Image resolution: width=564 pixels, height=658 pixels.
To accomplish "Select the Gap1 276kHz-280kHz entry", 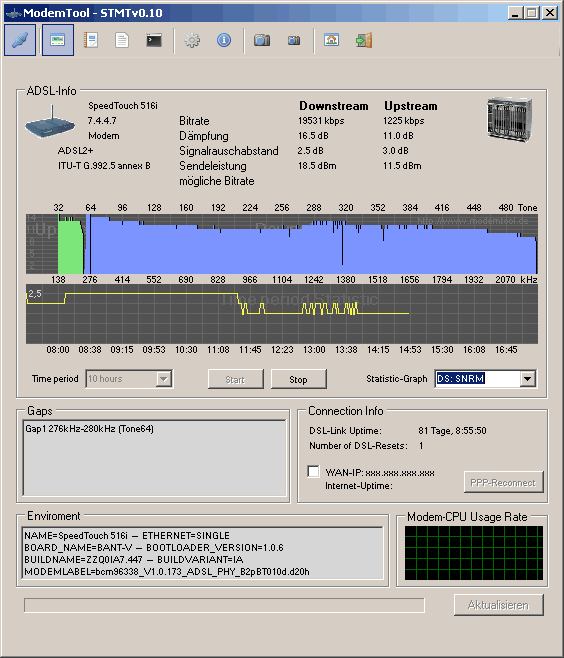I will pyautogui.click(x=89, y=429).
